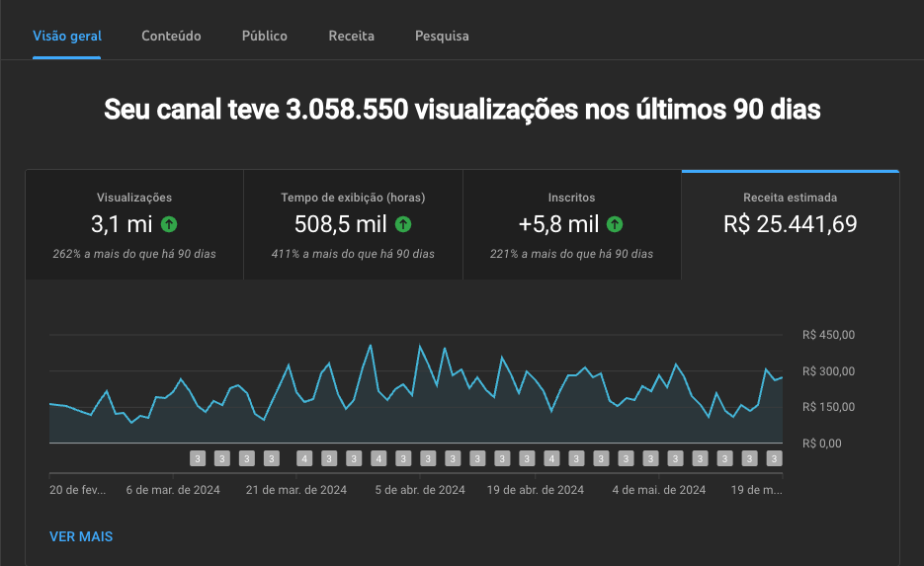Switch to the Conteúdo tab

tap(171, 36)
